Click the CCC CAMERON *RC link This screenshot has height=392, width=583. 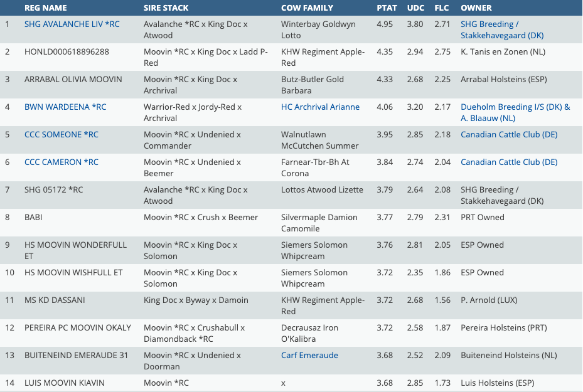point(61,162)
